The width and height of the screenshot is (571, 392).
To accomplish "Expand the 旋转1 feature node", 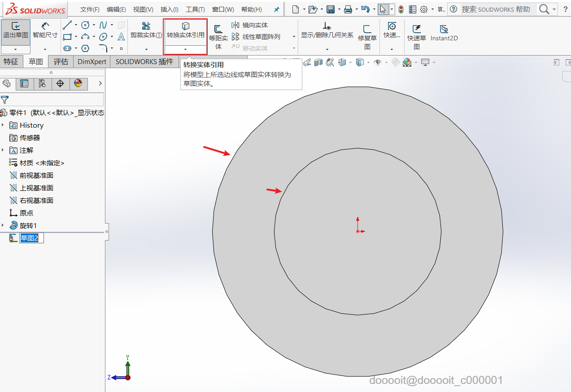I will pyautogui.click(x=3, y=225).
